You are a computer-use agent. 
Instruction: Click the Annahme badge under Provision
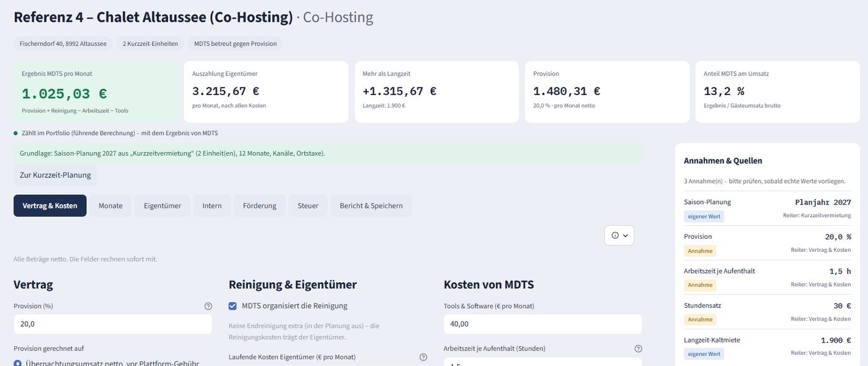tap(700, 251)
